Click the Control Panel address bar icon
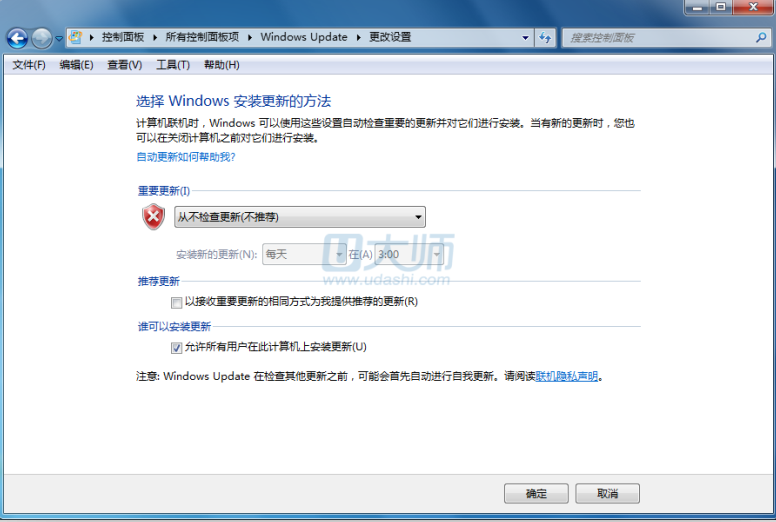 tap(75, 37)
